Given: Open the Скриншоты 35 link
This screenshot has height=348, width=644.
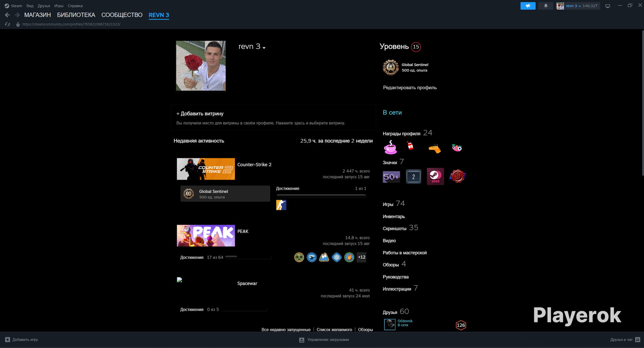Looking at the screenshot, I should click(400, 228).
